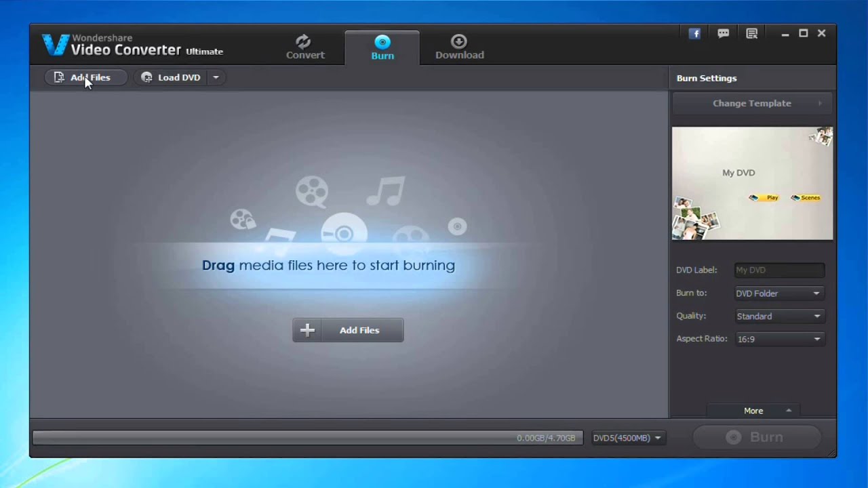Click the center Add Files button
868x488 pixels.
pos(348,330)
